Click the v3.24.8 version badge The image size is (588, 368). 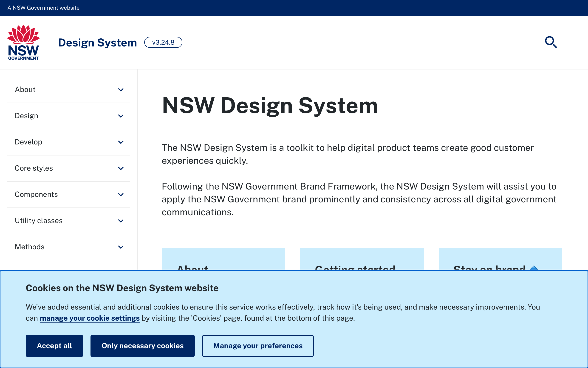pos(163,42)
